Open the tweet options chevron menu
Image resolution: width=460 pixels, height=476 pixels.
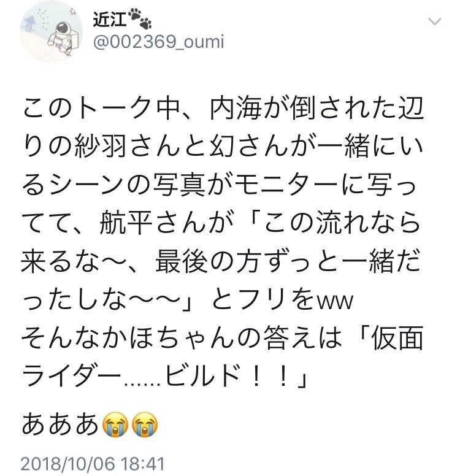point(434,21)
